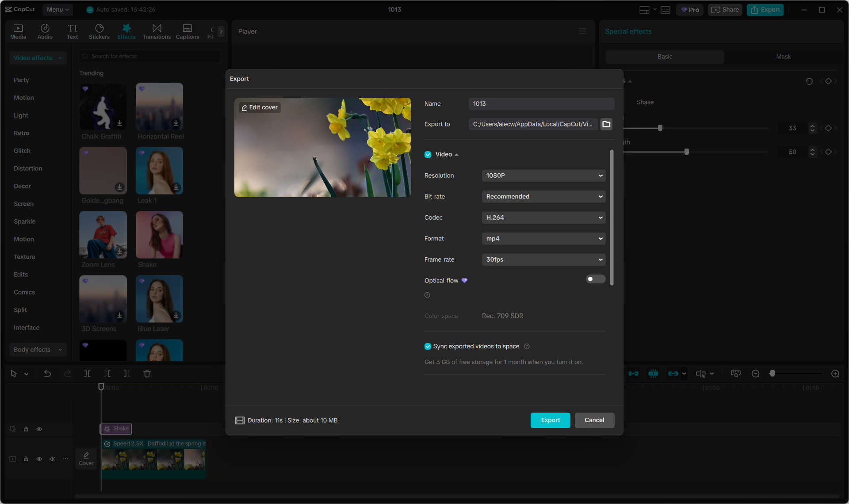Switch to the Audio tab
Image resolution: width=849 pixels, height=504 pixels.
[x=45, y=31]
